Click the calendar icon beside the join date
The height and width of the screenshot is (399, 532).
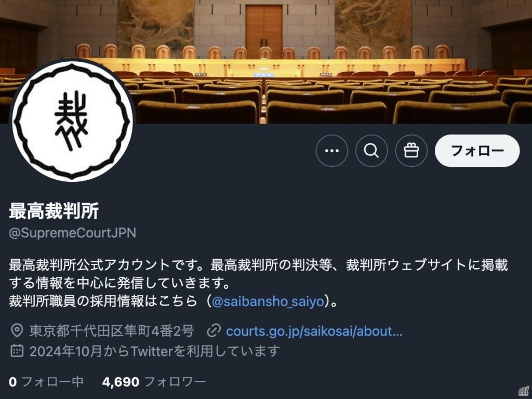click(x=17, y=351)
